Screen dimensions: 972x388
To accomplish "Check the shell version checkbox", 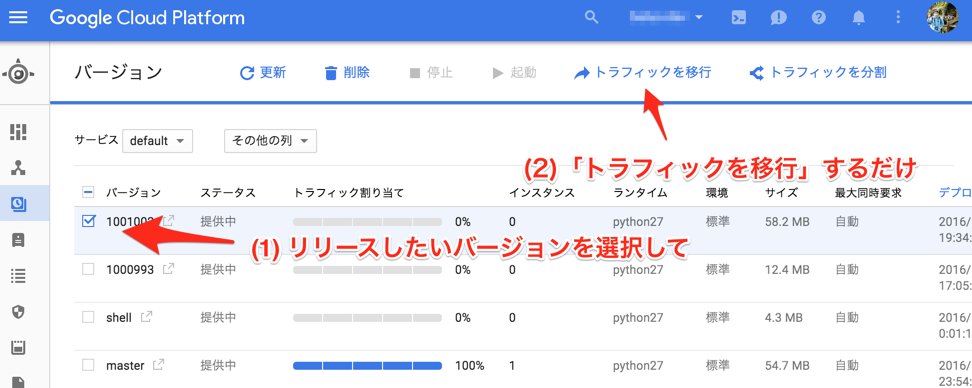I will [x=88, y=317].
